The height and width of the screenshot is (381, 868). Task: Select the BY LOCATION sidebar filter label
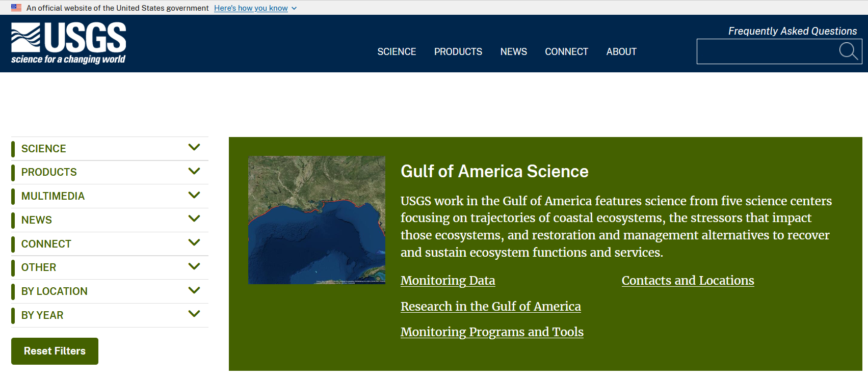tap(55, 291)
